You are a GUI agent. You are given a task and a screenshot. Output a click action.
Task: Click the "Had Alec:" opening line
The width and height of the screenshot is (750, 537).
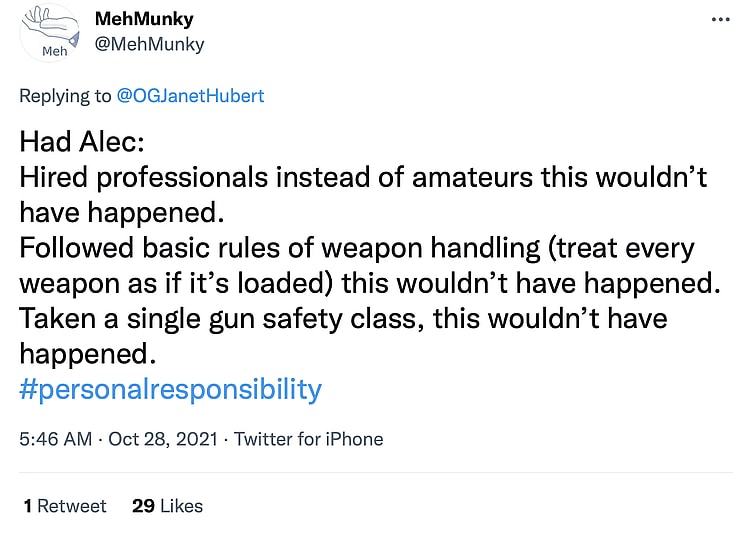[x=82, y=143]
